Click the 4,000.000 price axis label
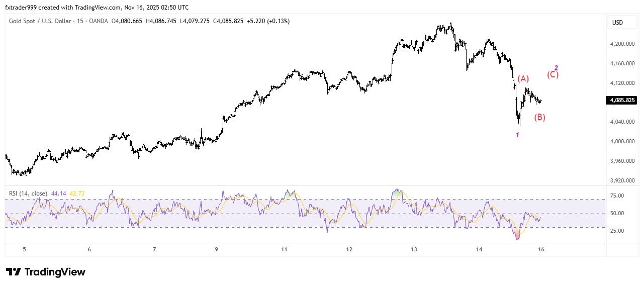The image size is (644, 287). pyautogui.click(x=623, y=141)
